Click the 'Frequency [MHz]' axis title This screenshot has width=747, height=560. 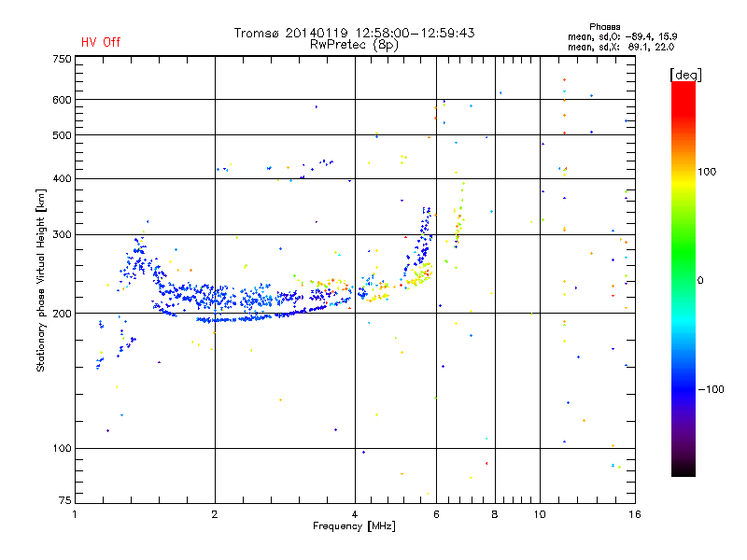354,526
